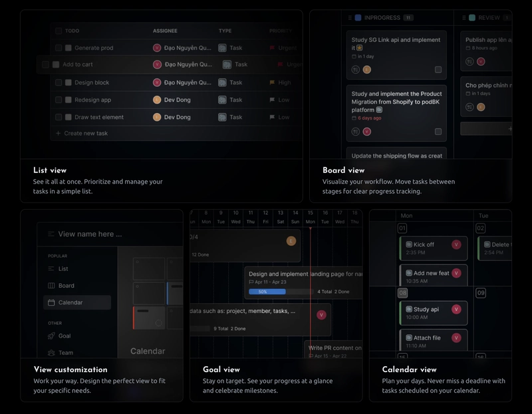Screen dimensions: 532x414
Task: Click the green REVIEW column color swatch
Action: click(x=472, y=18)
